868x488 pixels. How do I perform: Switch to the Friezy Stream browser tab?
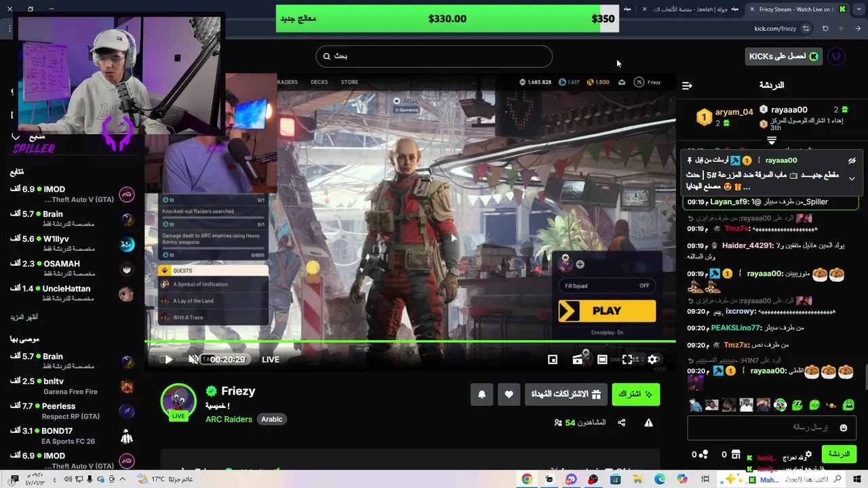[x=797, y=9]
